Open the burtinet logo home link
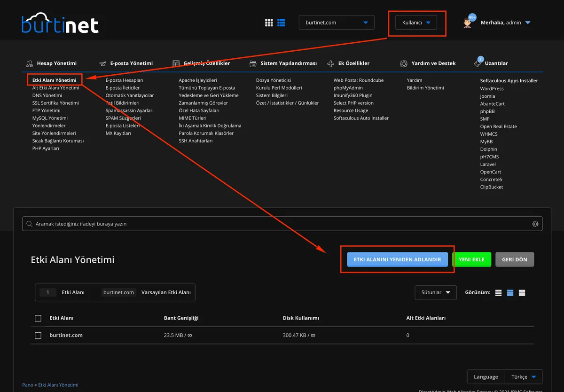 pyautogui.click(x=60, y=23)
